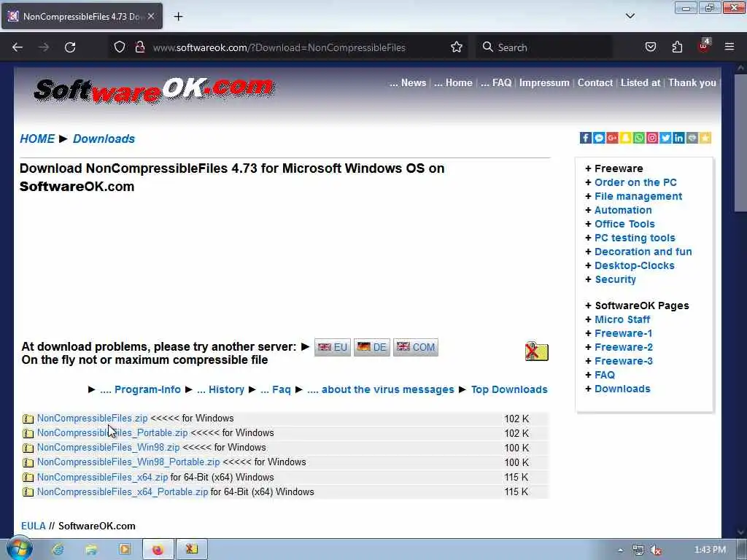Open the Instagram share icon

pyautogui.click(x=652, y=138)
